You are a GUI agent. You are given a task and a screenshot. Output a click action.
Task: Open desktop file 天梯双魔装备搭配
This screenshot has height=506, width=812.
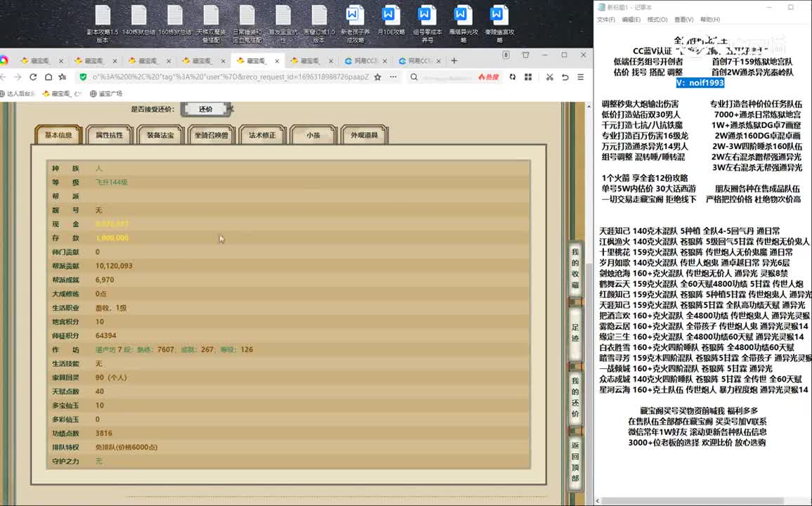[211, 24]
